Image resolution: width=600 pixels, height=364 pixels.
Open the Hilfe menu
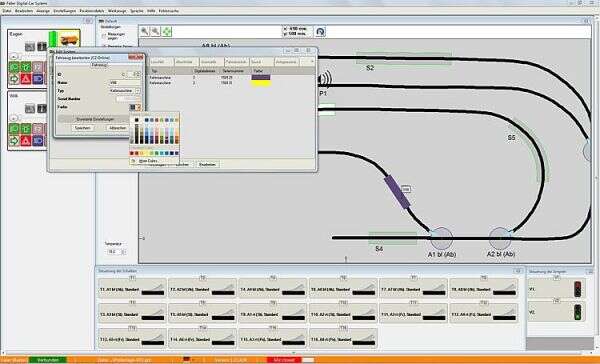click(151, 11)
